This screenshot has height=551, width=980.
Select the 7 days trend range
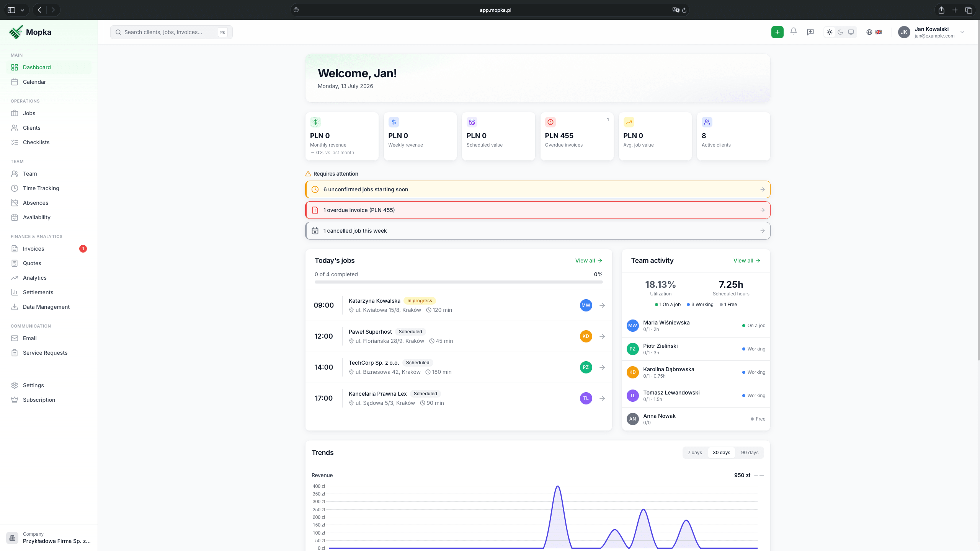click(695, 453)
